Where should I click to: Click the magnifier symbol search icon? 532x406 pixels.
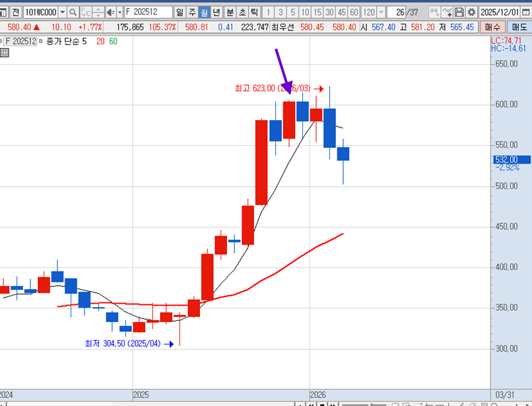[x=73, y=13]
